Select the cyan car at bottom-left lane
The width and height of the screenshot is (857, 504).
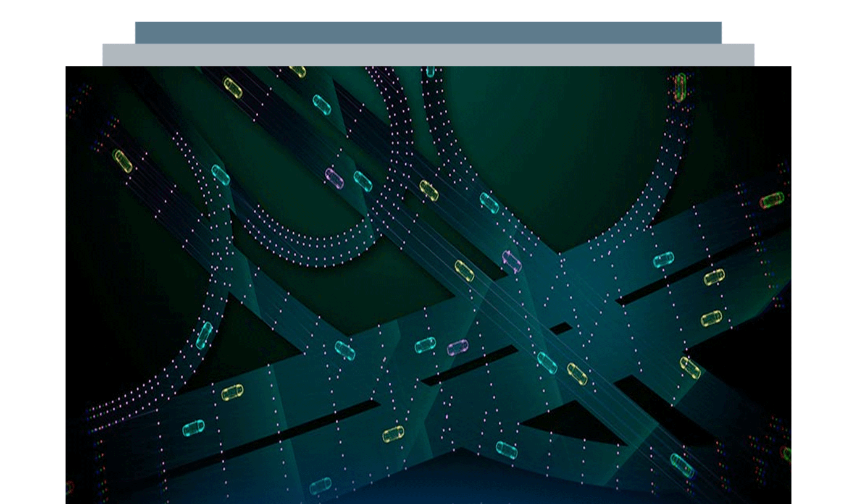[x=194, y=428]
